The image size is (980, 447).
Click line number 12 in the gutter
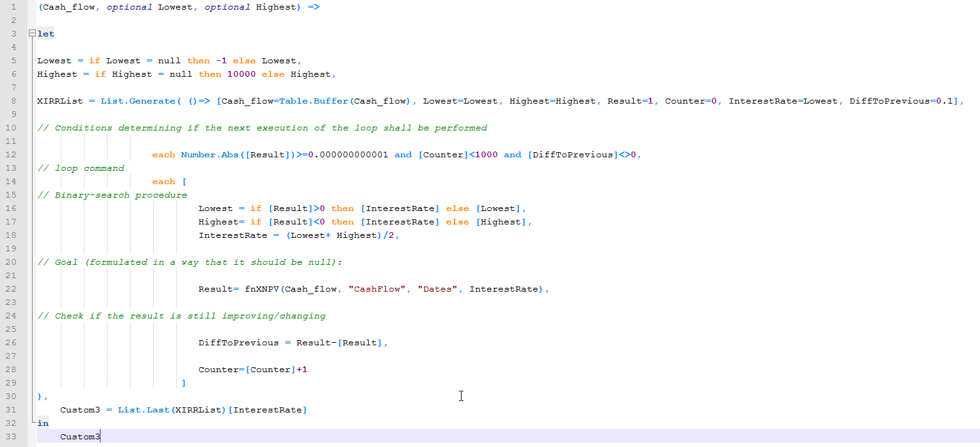click(x=13, y=155)
